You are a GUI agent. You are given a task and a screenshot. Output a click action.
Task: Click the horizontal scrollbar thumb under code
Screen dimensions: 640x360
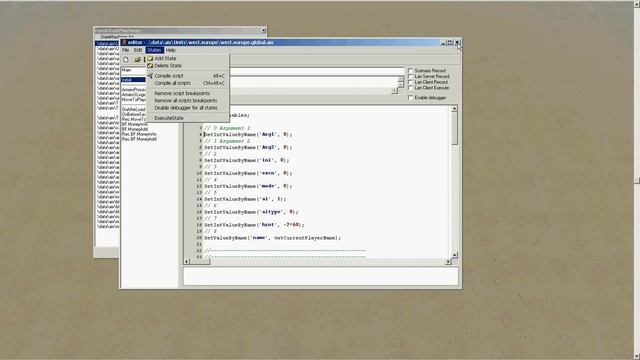tap(200, 261)
